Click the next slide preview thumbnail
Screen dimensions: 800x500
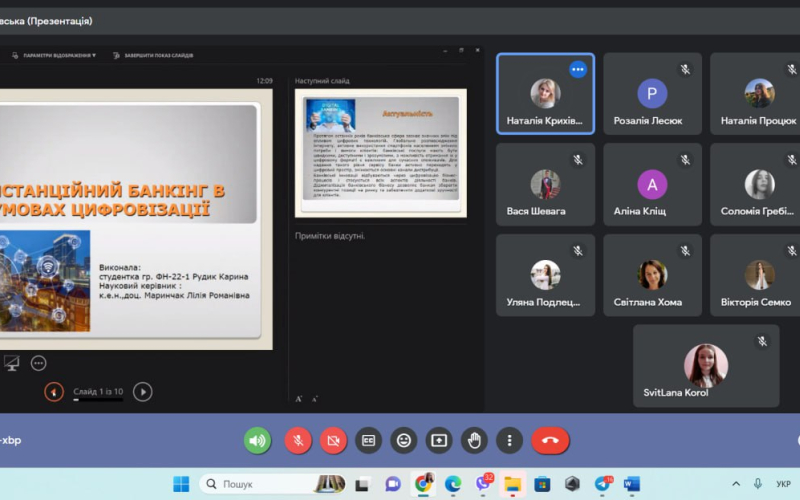[x=381, y=153]
